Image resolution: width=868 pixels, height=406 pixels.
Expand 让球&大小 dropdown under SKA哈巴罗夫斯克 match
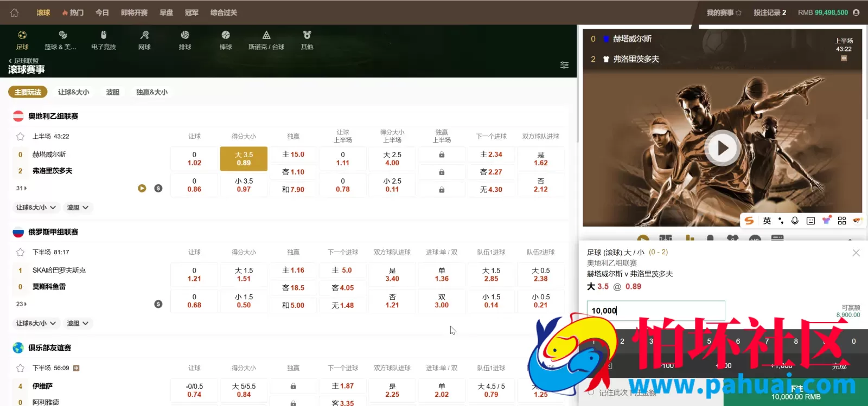36,323
